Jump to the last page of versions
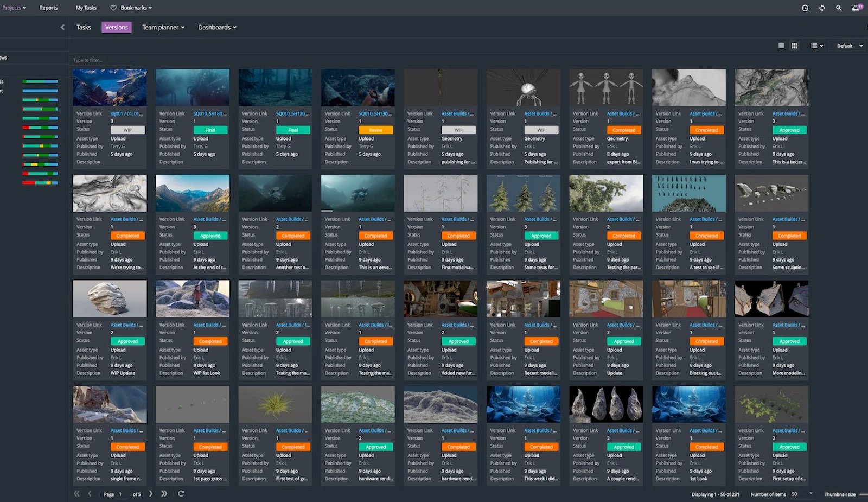 coord(164,494)
